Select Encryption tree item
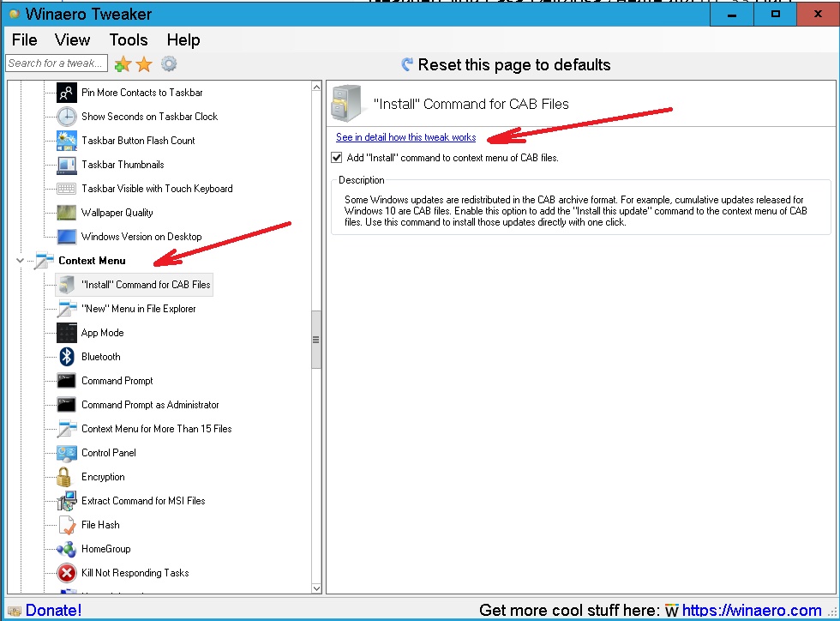This screenshot has height=621, width=840. click(103, 477)
